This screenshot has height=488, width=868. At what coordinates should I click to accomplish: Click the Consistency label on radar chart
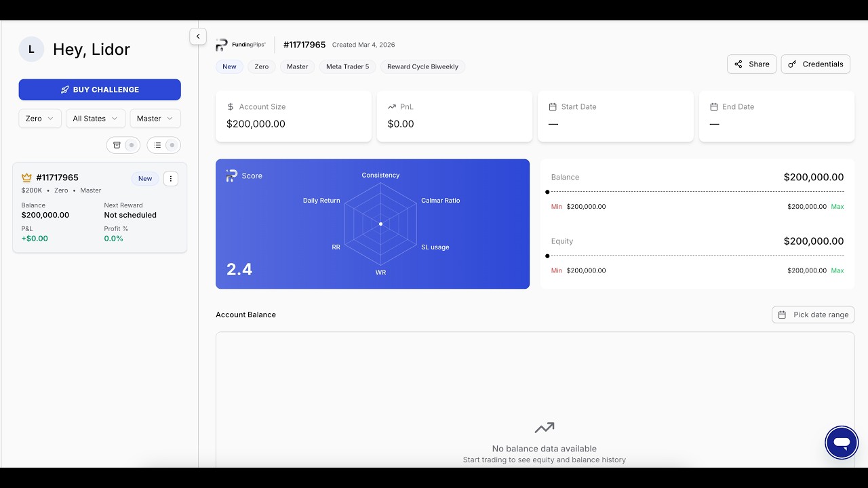[380, 175]
